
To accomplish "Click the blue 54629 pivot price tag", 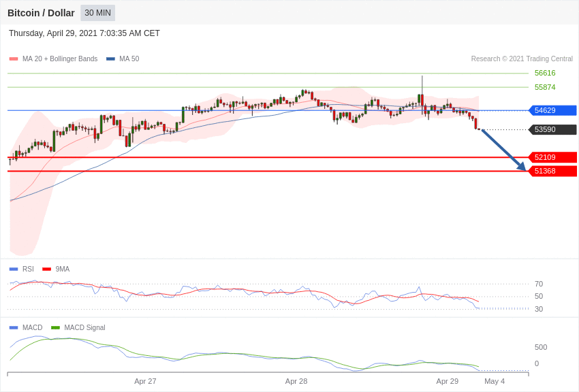I will tap(553, 110).
